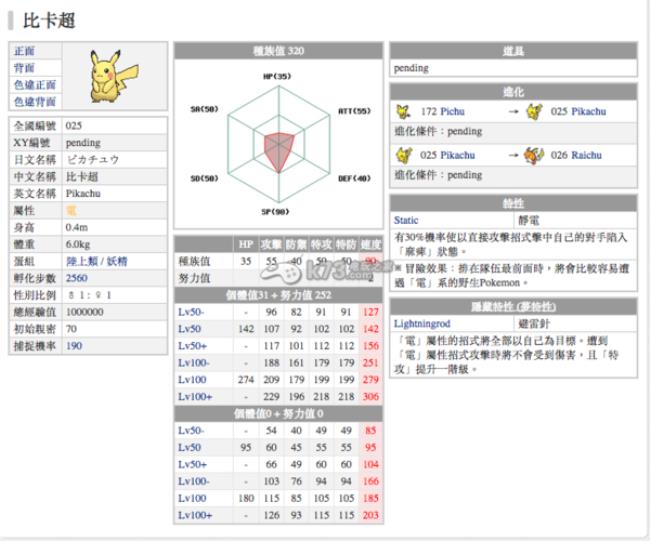Viewport: 650px width, 541px height.
Task: Open the Static ability link
Action: tap(406, 220)
